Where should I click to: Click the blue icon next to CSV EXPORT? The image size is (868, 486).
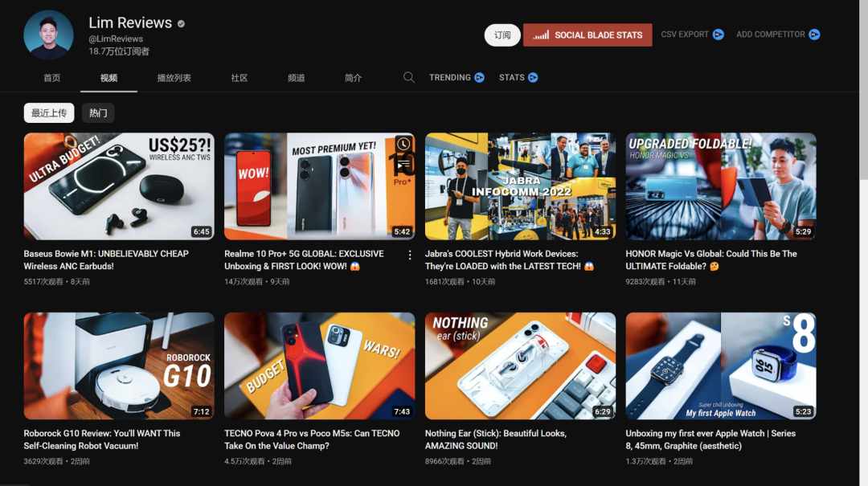coord(718,35)
